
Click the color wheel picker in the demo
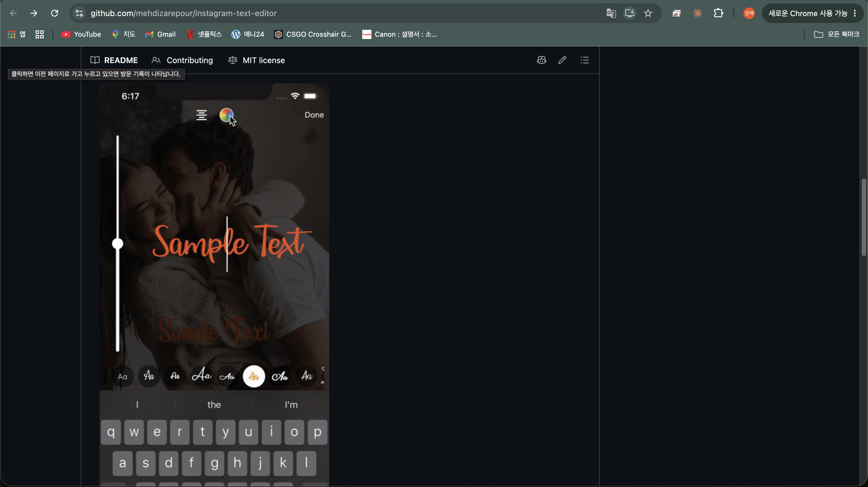[x=226, y=115]
